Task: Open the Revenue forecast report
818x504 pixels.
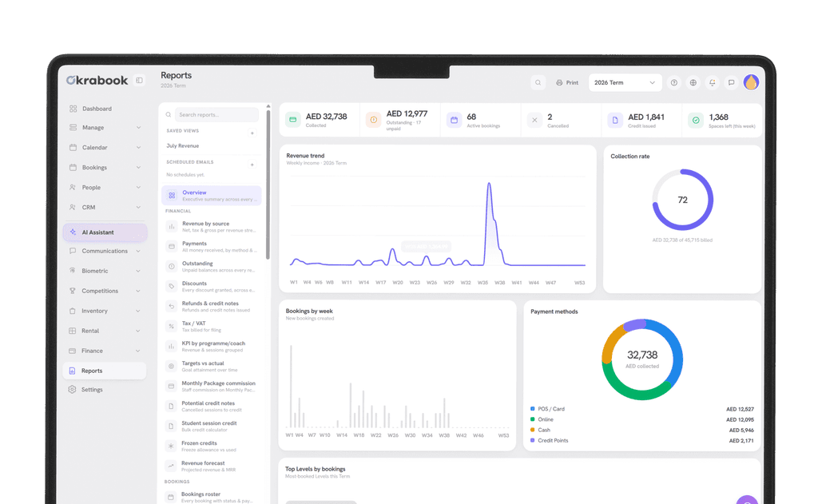Action: pos(211,466)
